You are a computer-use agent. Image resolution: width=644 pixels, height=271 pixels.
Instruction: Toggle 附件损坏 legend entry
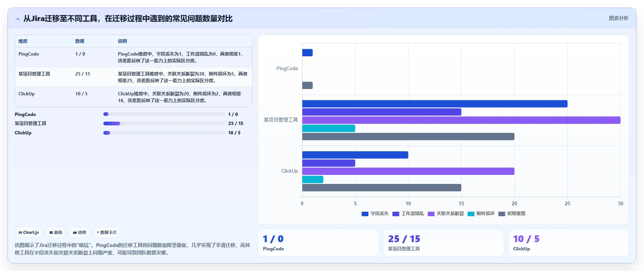tap(481, 214)
